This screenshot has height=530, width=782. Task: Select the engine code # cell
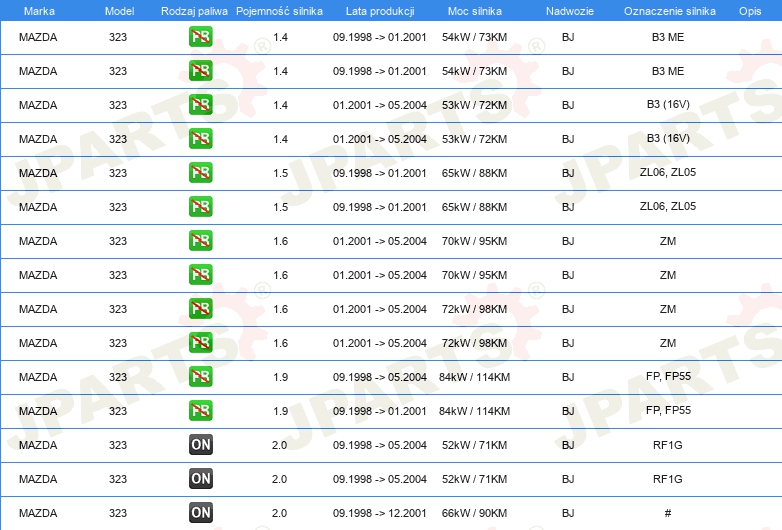[667, 513]
